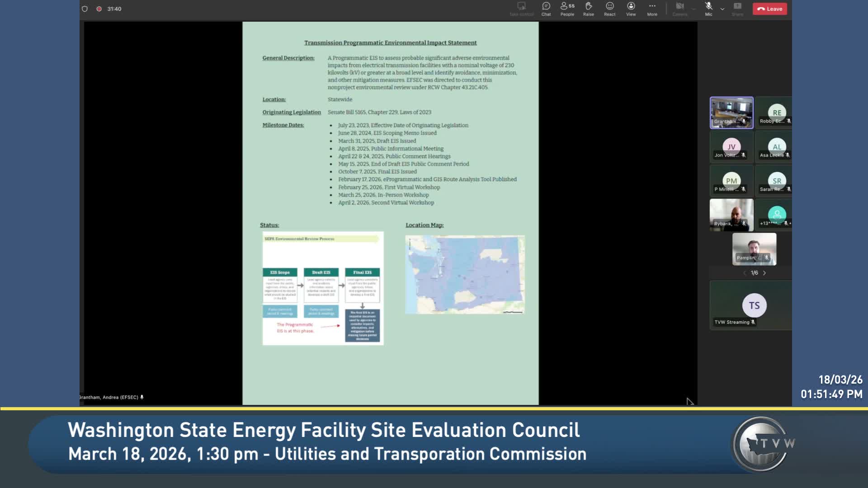Viewport: 868px width, 488px height.
Task: Click the meeting timer showing 31:40
Action: point(114,8)
